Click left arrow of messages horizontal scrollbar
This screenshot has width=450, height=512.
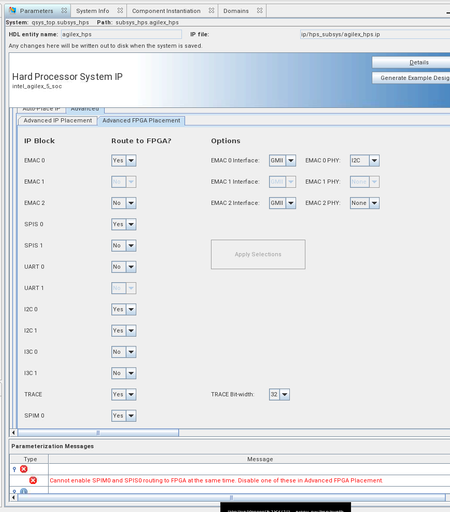pos(13,498)
